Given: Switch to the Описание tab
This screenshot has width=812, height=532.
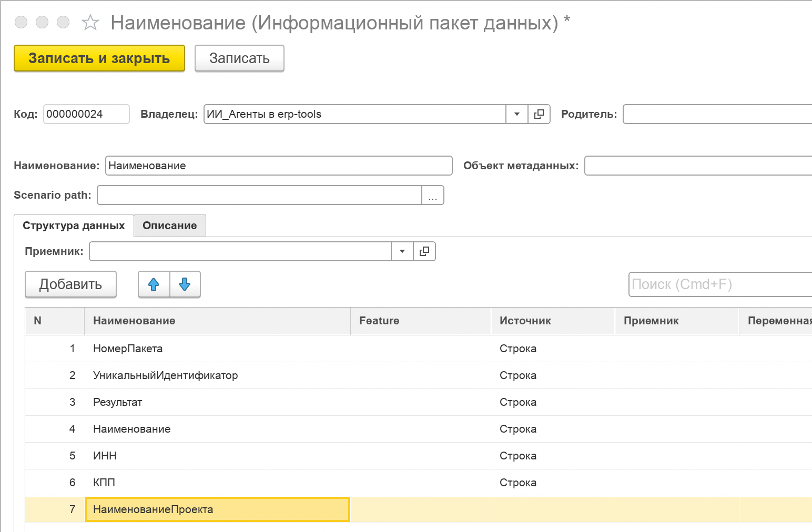Looking at the screenshot, I should [x=170, y=226].
